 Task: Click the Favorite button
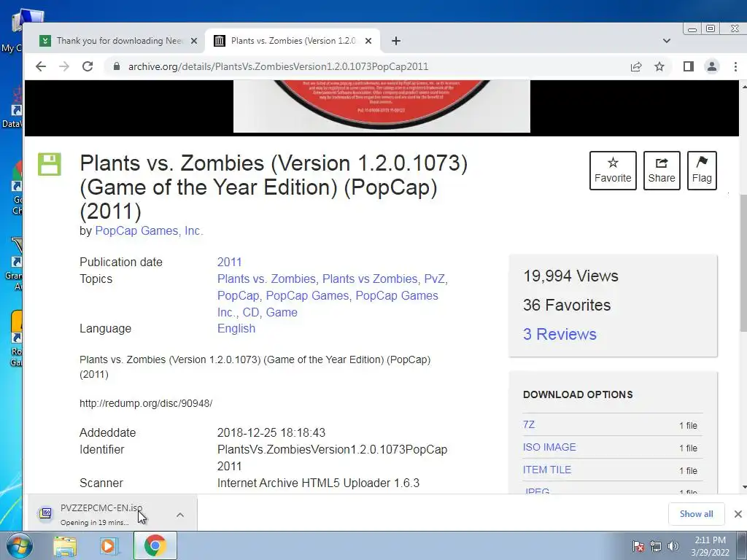tap(613, 171)
